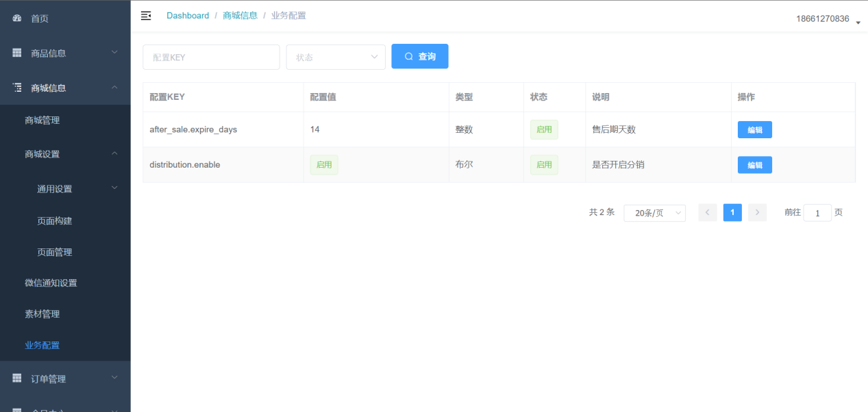868x412 pixels.
Task: Click the 商品信息 grid icon
Action: point(17,53)
